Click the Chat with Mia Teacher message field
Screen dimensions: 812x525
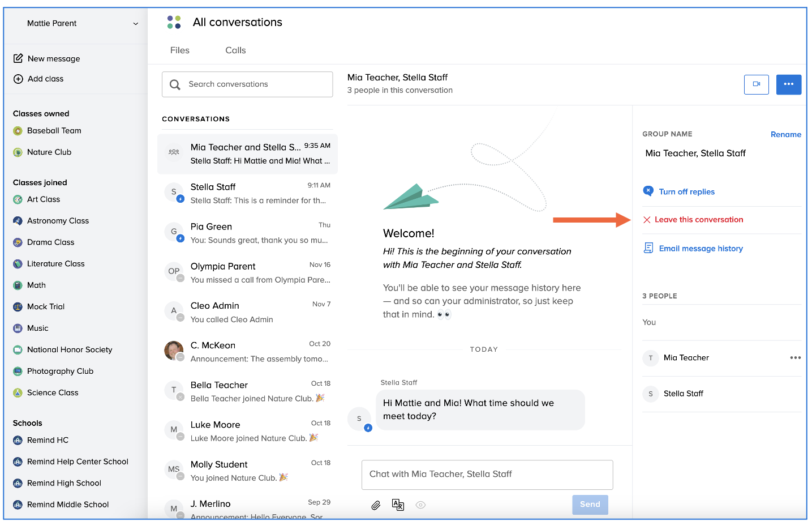487,475
